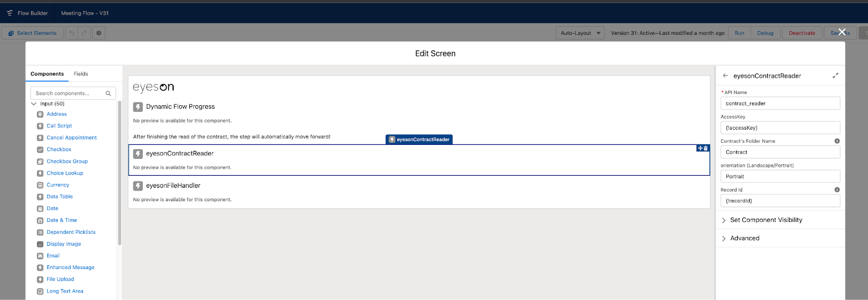This screenshot has height=300, width=868.
Task: Open flow settings gear icon
Action: [x=99, y=33]
